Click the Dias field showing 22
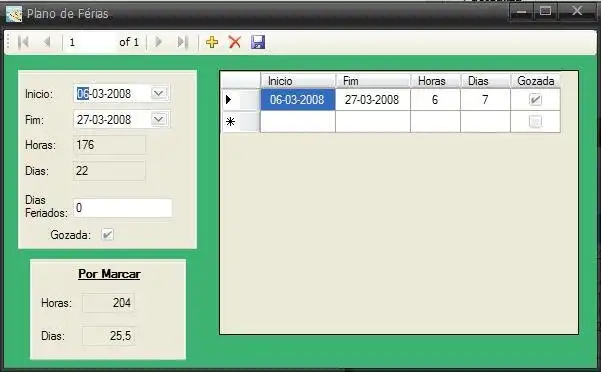This screenshot has width=601, height=372. (x=109, y=170)
